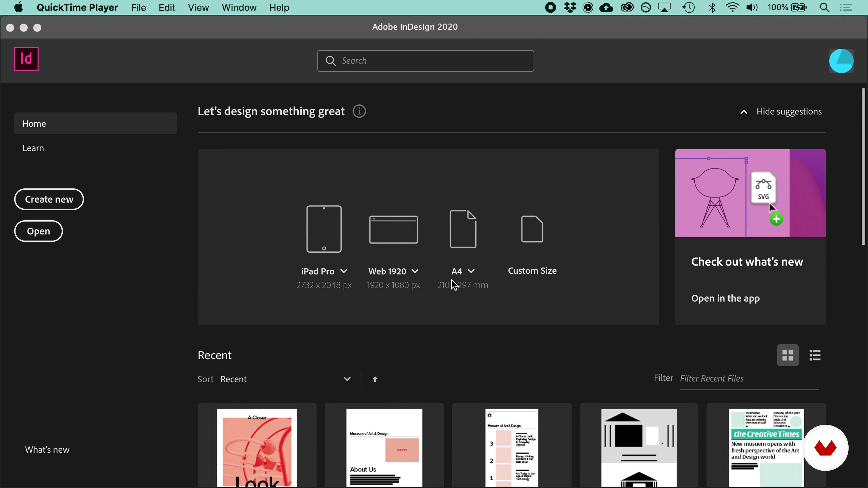
Task: Click the vertical scrollbar on the right
Action: pos(863,167)
